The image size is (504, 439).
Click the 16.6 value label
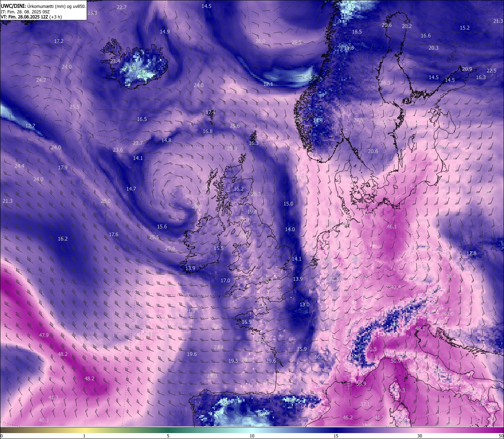pyautogui.click(x=426, y=36)
